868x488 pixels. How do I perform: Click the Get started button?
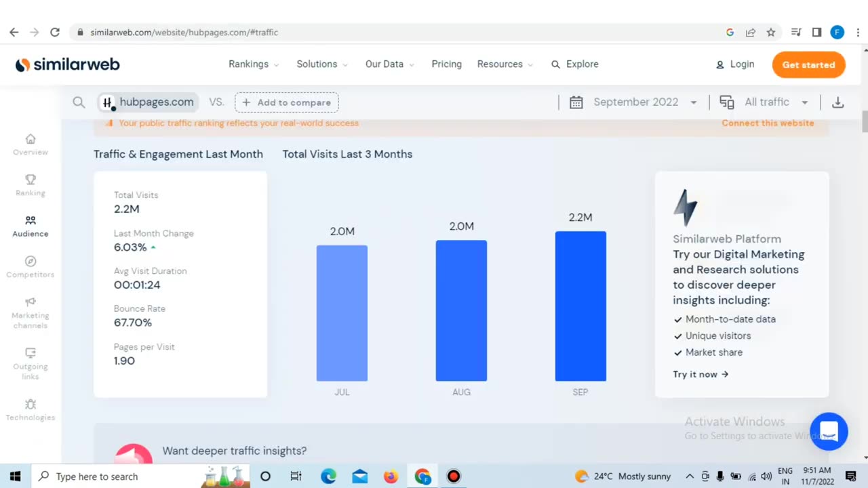pos(808,64)
